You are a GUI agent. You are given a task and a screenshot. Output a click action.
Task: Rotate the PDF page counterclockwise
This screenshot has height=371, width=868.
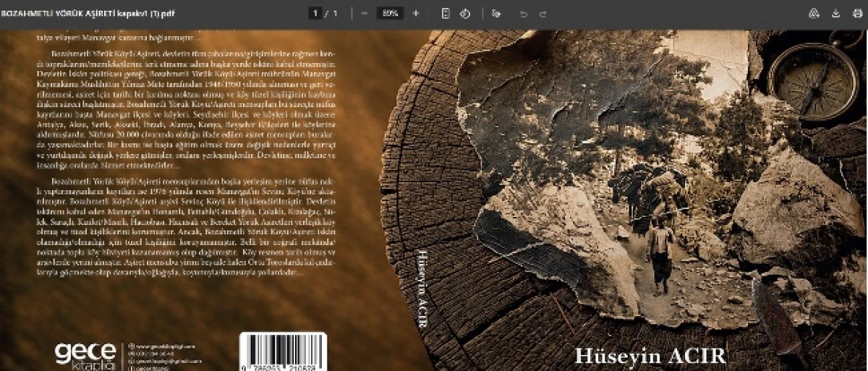pyautogui.click(x=466, y=13)
